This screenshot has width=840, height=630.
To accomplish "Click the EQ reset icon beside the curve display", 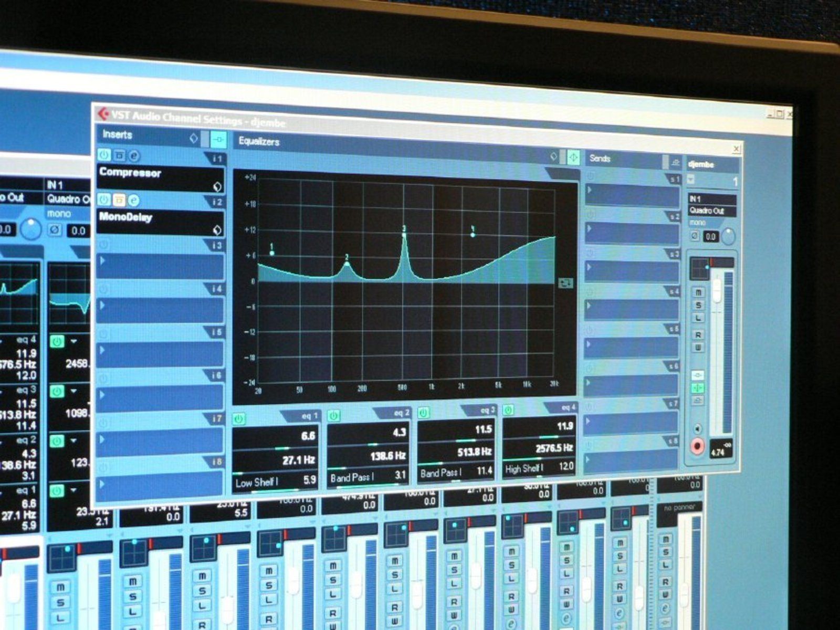I will pyautogui.click(x=566, y=283).
